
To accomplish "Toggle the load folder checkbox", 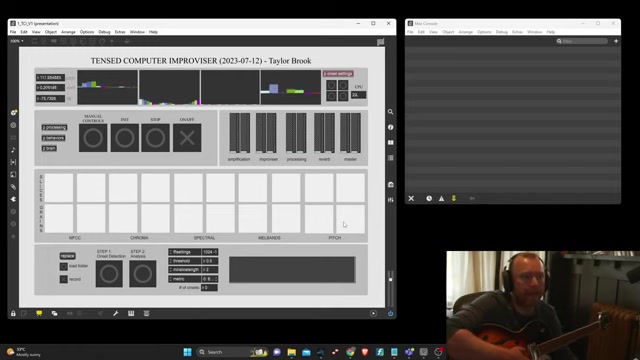I will pos(64,266).
